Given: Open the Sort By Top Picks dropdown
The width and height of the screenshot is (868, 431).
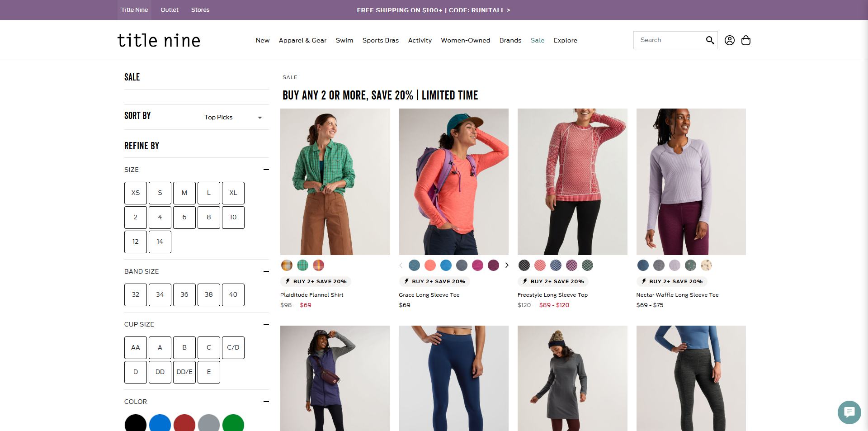Looking at the screenshot, I should coord(233,118).
